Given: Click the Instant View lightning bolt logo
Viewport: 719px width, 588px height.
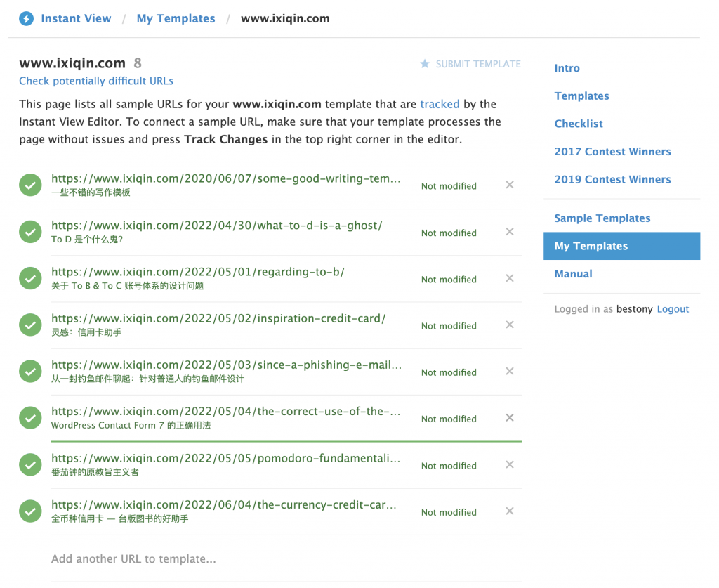Looking at the screenshot, I should [x=27, y=18].
